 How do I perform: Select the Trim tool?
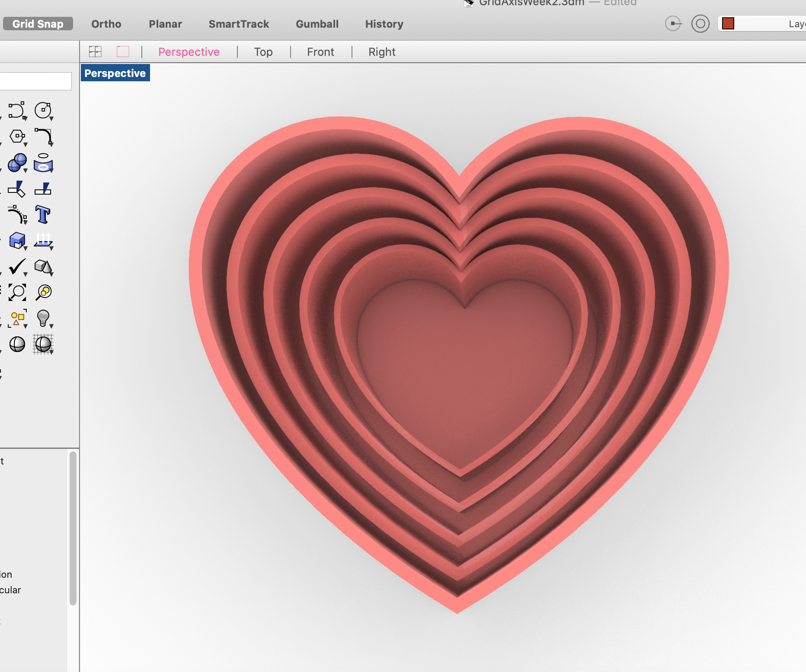coord(16,189)
